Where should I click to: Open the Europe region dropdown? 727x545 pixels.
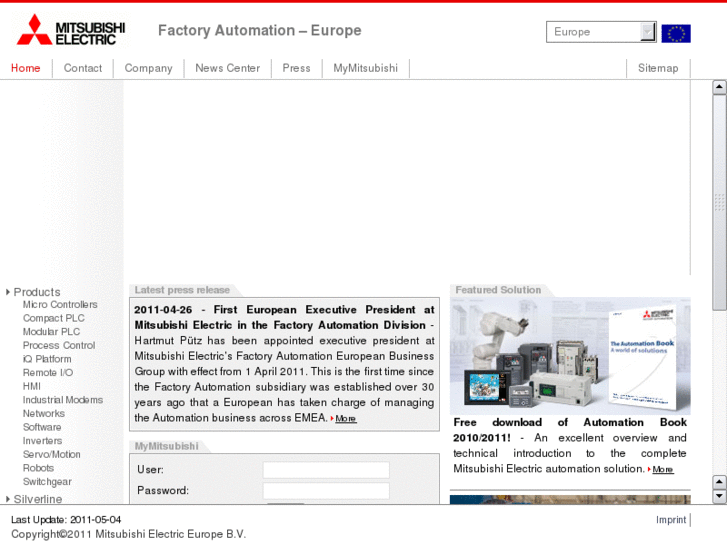601,32
